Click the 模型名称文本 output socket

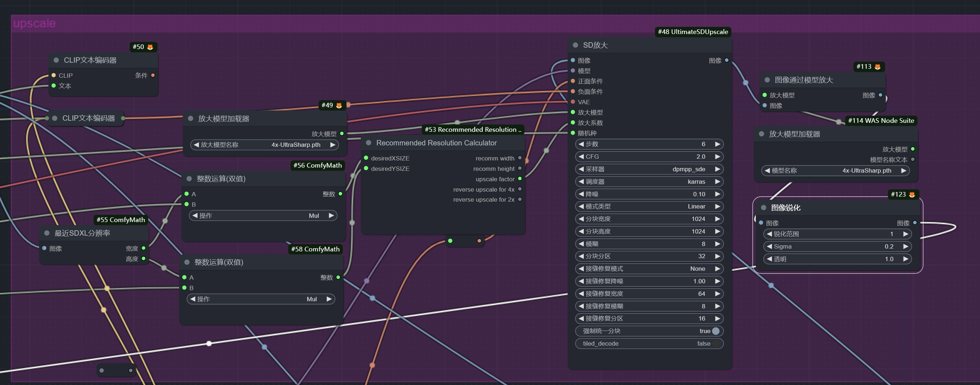913,160
